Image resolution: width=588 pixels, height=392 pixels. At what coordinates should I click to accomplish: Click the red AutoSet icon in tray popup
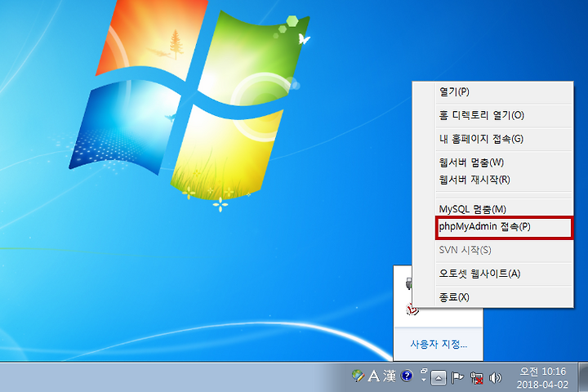tap(412, 310)
